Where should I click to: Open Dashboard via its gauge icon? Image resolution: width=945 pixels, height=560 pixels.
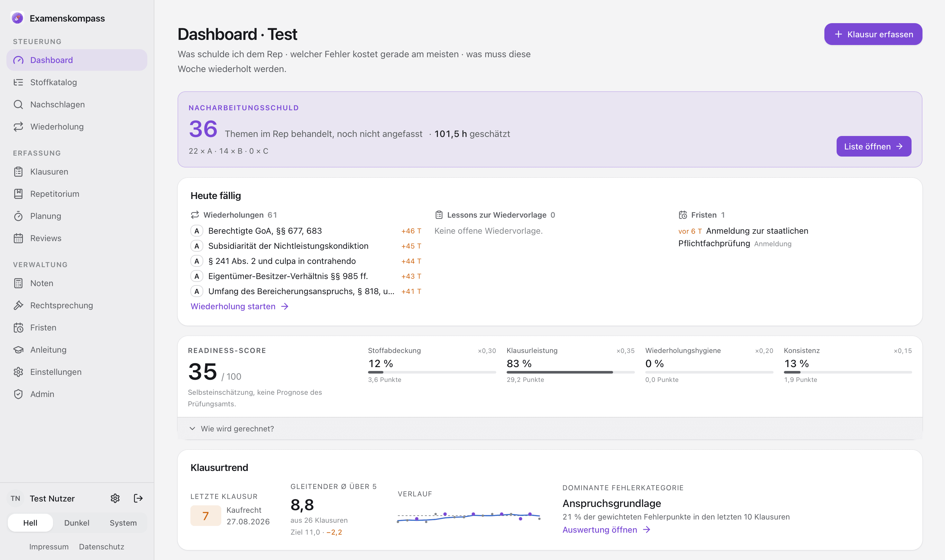pyautogui.click(x=18, y=60)
